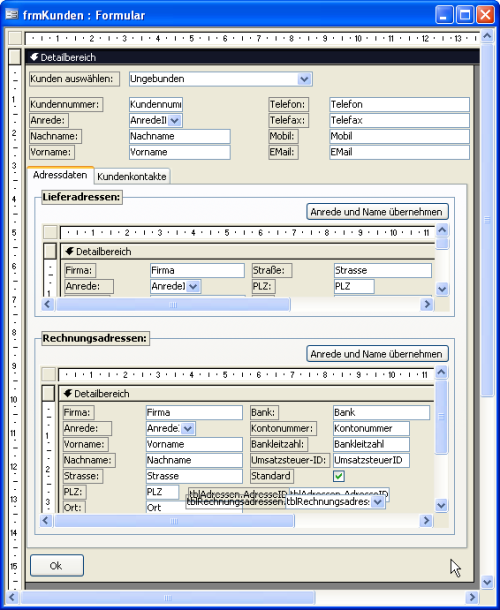Image resolution: width=500 pixels, height=610 pixels.
Task: Click the Rechnungsadressen subform's form selector box
Action: tap(49, 374)
